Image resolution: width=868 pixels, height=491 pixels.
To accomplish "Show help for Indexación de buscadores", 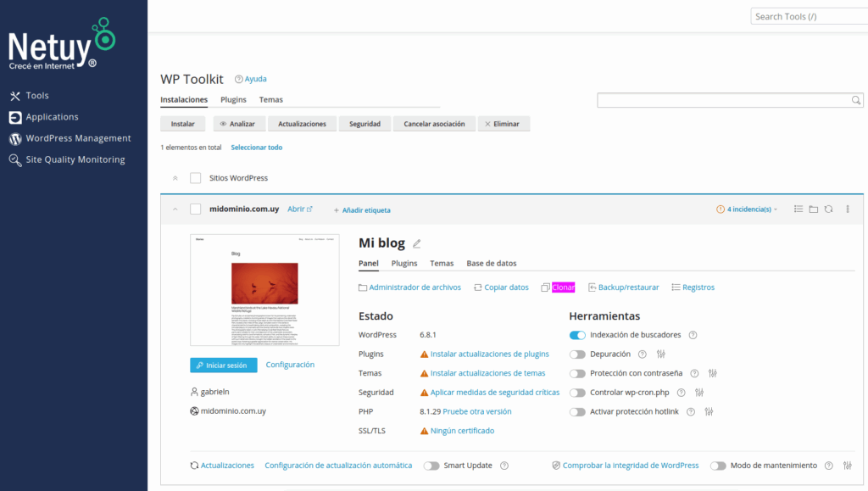I will pos(693,335).
